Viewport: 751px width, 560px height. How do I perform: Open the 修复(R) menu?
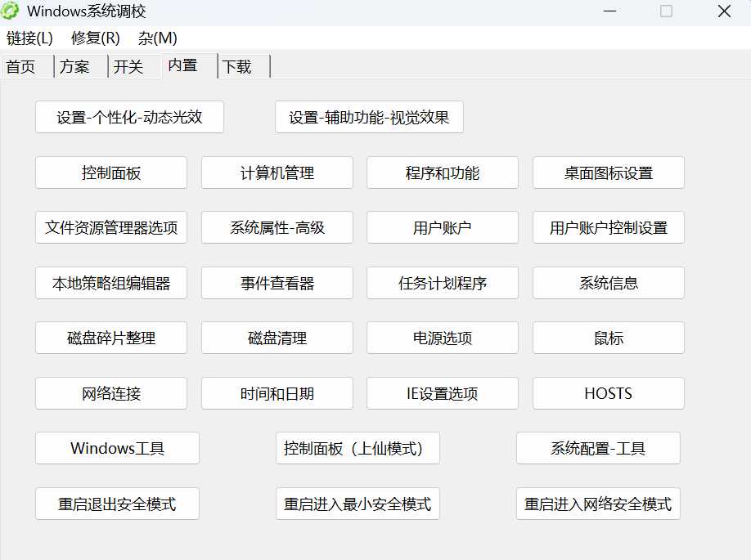[96, 38]
